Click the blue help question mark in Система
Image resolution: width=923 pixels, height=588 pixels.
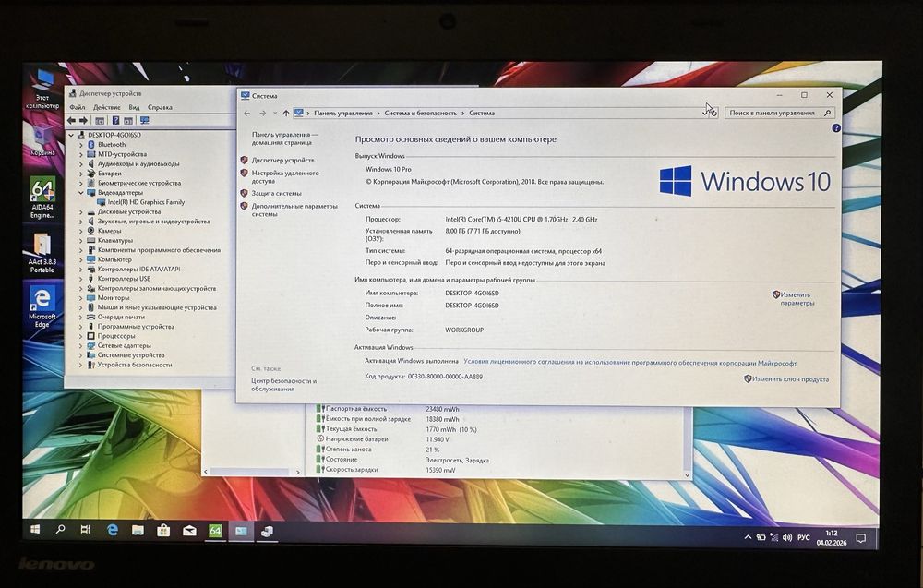(836, 127)
